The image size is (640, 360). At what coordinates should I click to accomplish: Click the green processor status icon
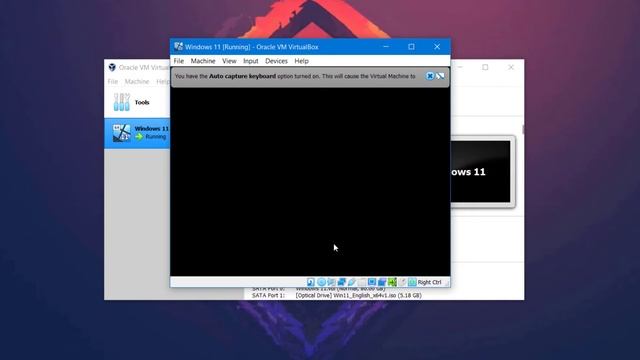click(392, 282)
